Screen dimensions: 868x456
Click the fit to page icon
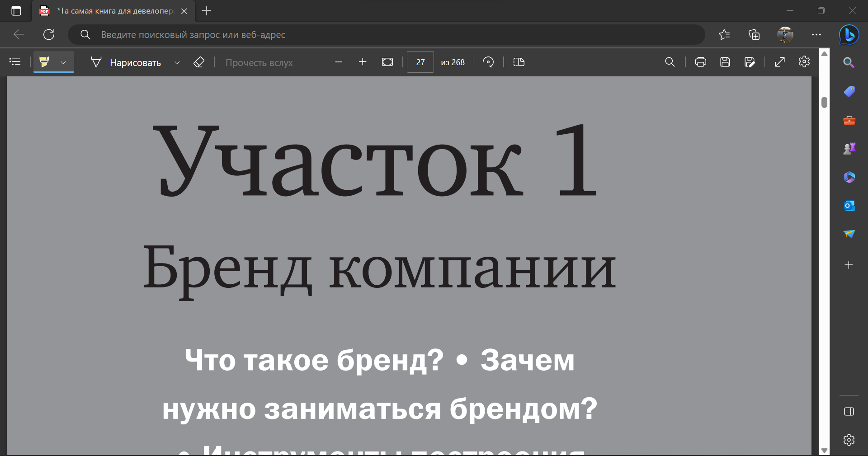pos(387,62)
